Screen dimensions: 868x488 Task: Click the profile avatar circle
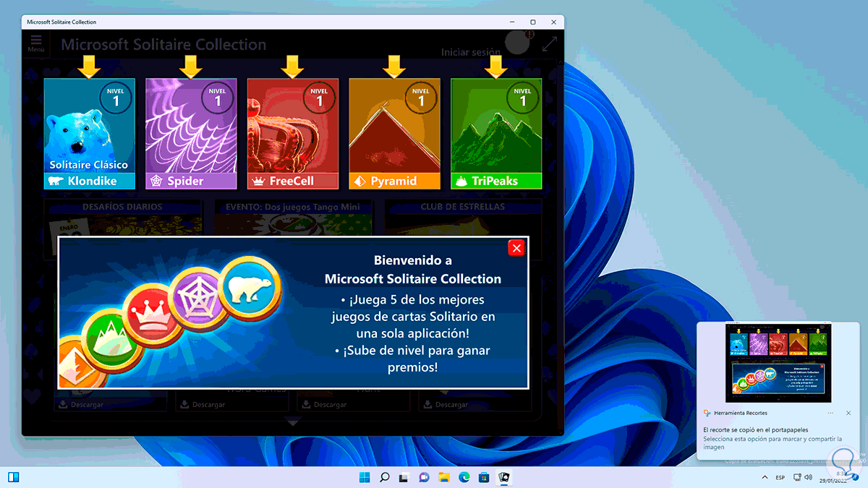click(517, 42)
